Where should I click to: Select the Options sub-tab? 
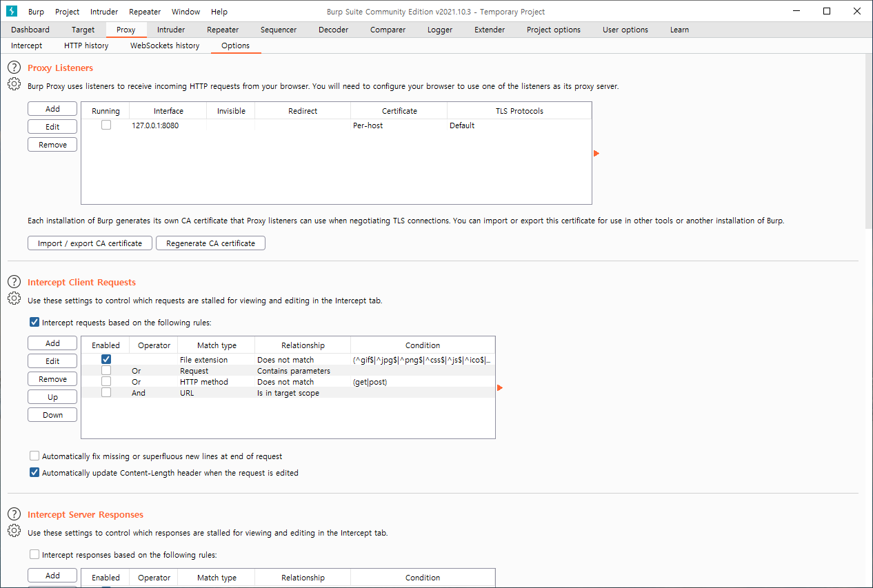click(x=235, y=45)
